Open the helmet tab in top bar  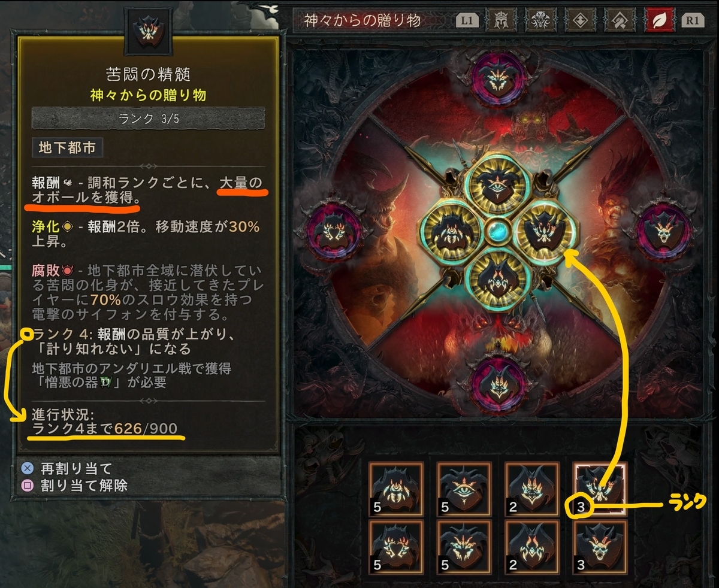pos(501,21)
